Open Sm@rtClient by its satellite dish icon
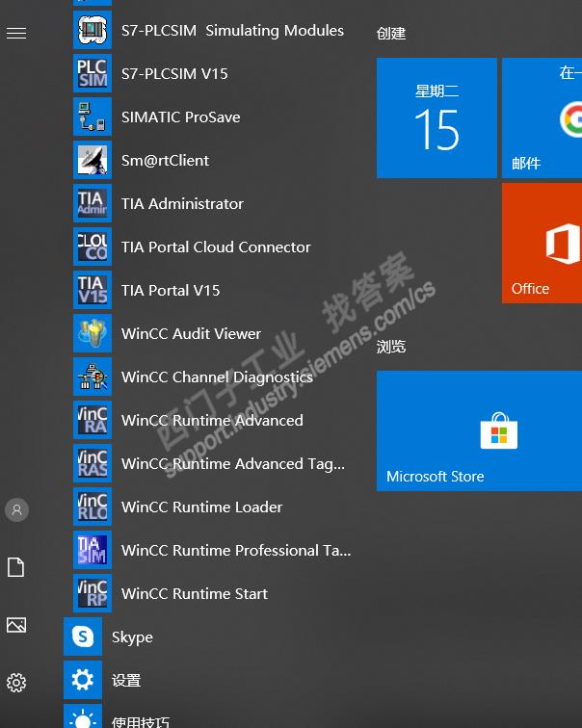 tap(93, 160)
